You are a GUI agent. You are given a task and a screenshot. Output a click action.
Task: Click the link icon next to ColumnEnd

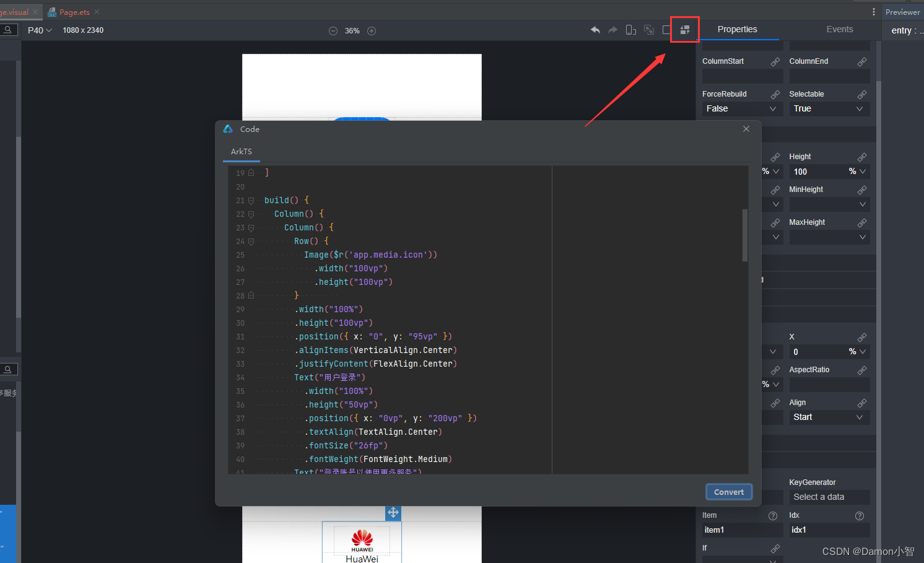pyautogui.click(x=861, y=62)
